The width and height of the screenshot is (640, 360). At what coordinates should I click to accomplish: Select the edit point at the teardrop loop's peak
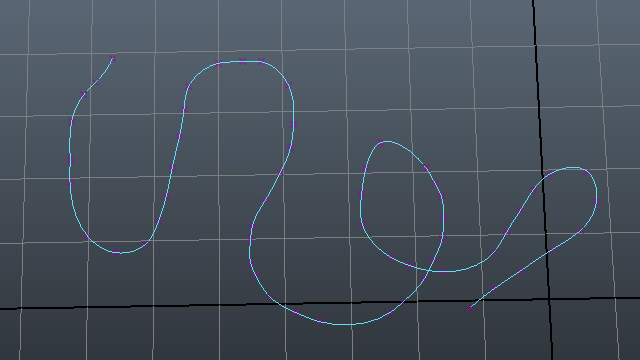click(x=381, y=142)
